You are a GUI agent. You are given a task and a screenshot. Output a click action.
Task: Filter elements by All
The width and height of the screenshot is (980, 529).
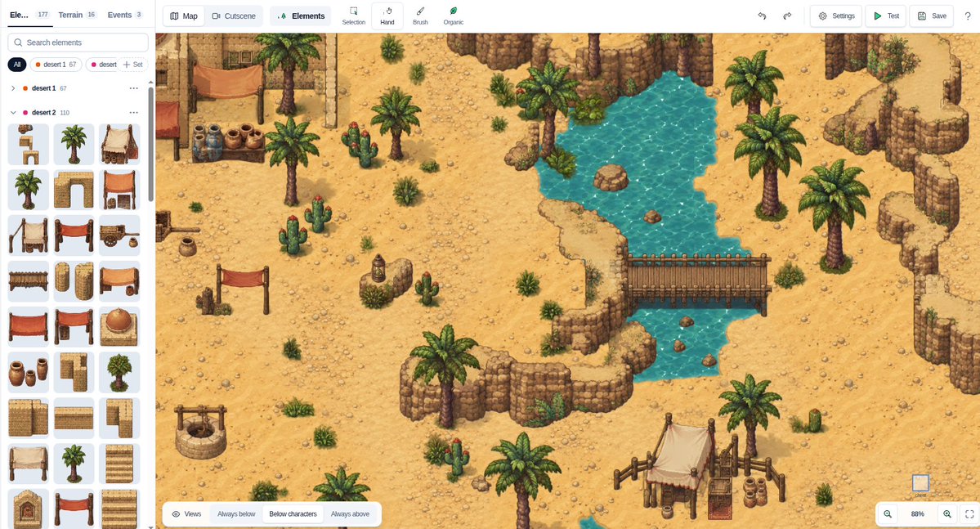point(17,65)
